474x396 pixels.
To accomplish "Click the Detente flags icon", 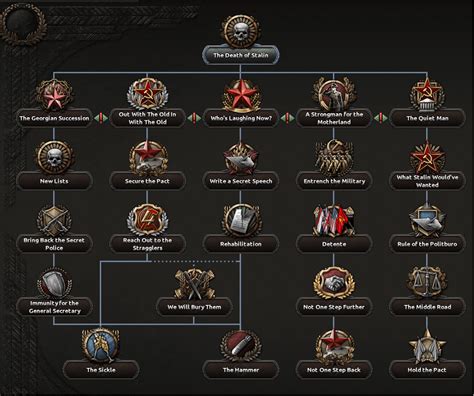I will pyautogui.click(x=334, y=220).
